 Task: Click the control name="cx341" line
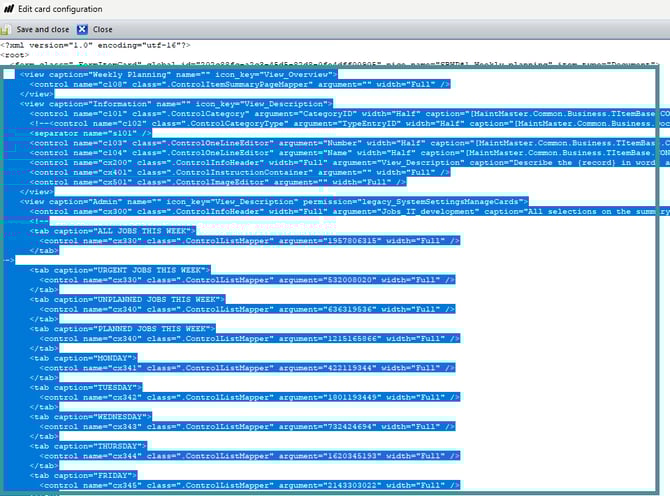[247, 368]
